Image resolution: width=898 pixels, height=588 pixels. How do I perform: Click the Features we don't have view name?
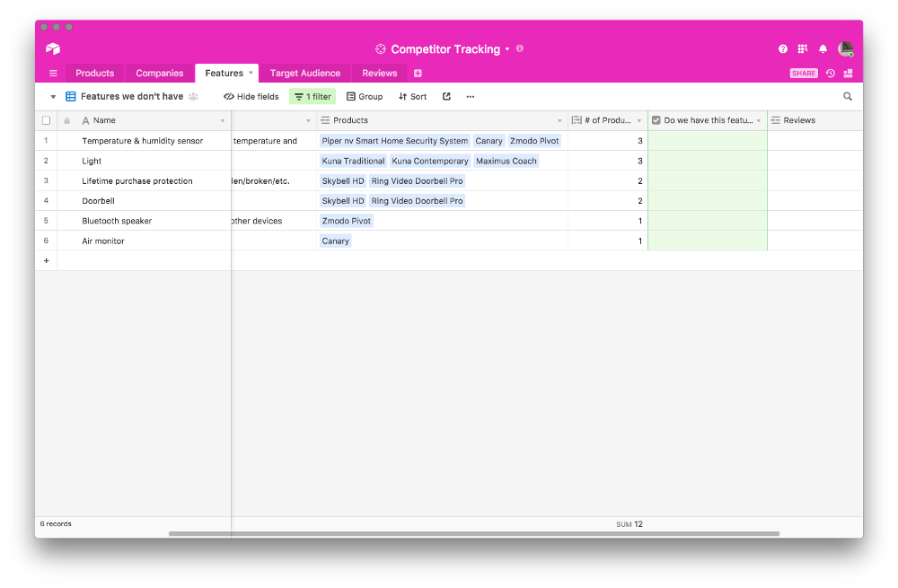[x=132, y=97]
